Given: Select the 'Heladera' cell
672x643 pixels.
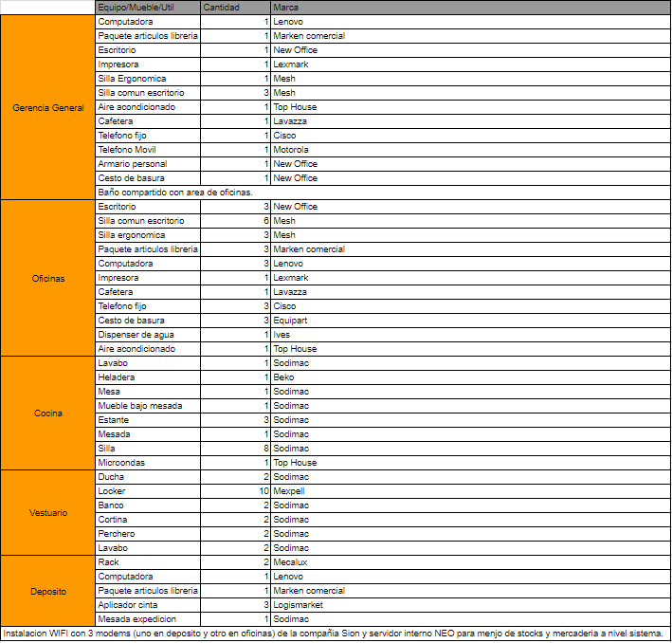Looking at the screenshot, I should (148, 377).
